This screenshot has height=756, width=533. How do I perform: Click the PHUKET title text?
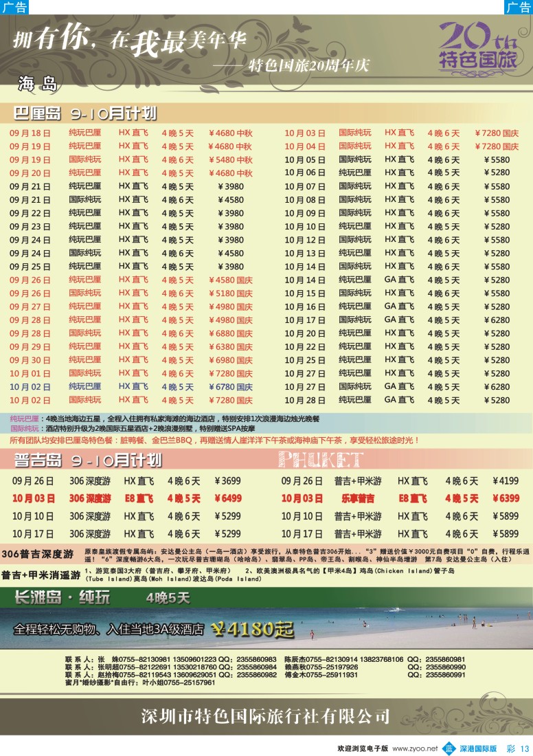click(x=321, y=460)
